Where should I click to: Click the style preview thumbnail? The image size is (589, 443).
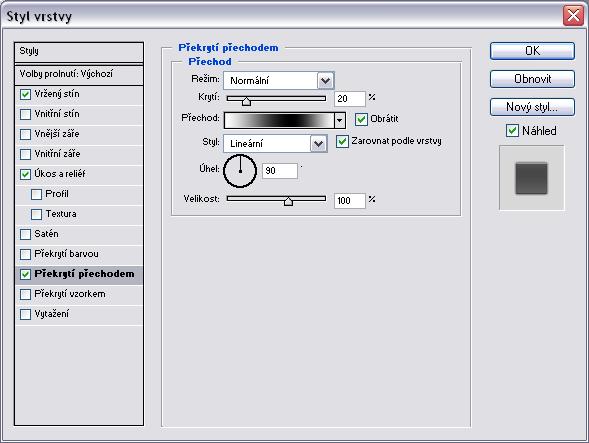[531, 178]
